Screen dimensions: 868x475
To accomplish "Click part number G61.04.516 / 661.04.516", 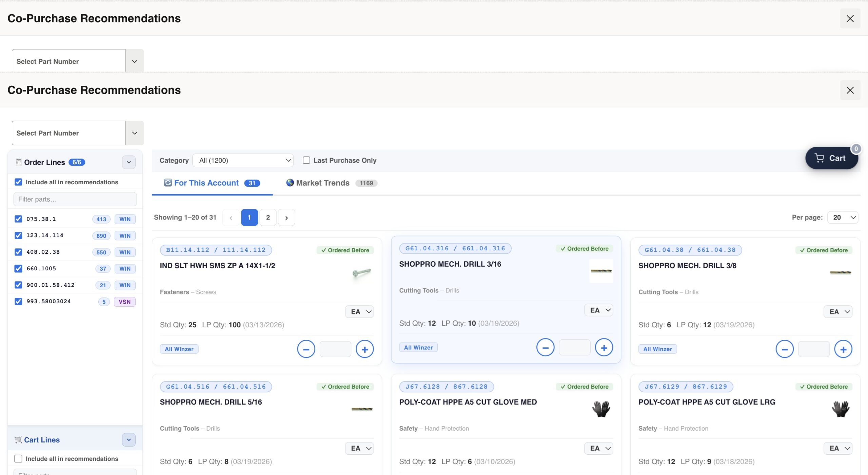I will (216, 387).
